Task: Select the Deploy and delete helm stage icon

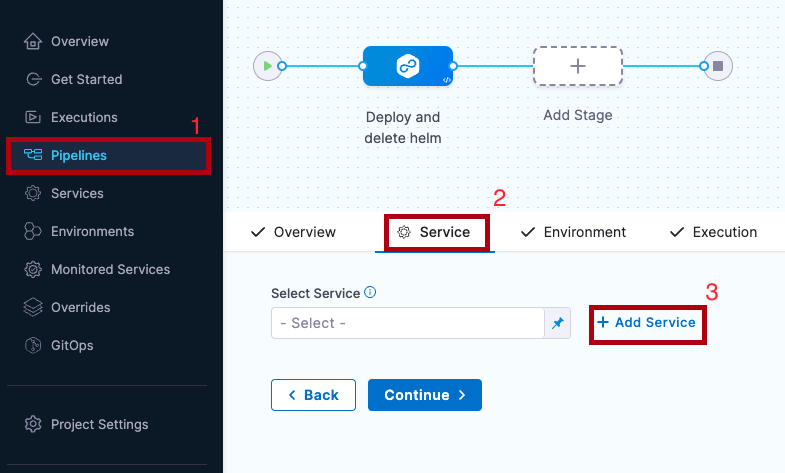Action: pos(407,66)
